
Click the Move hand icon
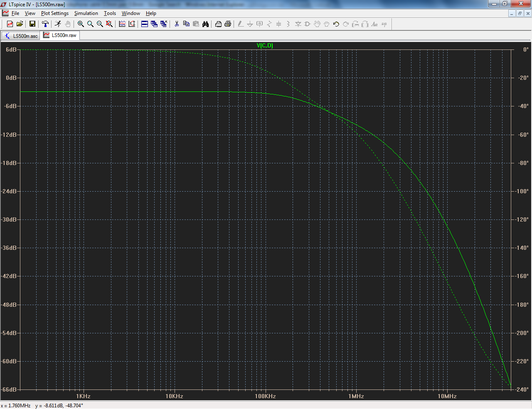[x=317, y=24]
